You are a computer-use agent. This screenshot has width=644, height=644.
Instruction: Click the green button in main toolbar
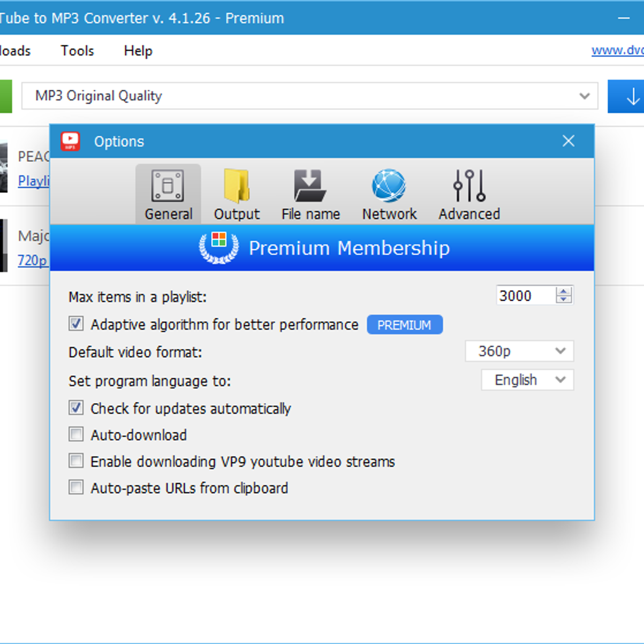point(6,96)
